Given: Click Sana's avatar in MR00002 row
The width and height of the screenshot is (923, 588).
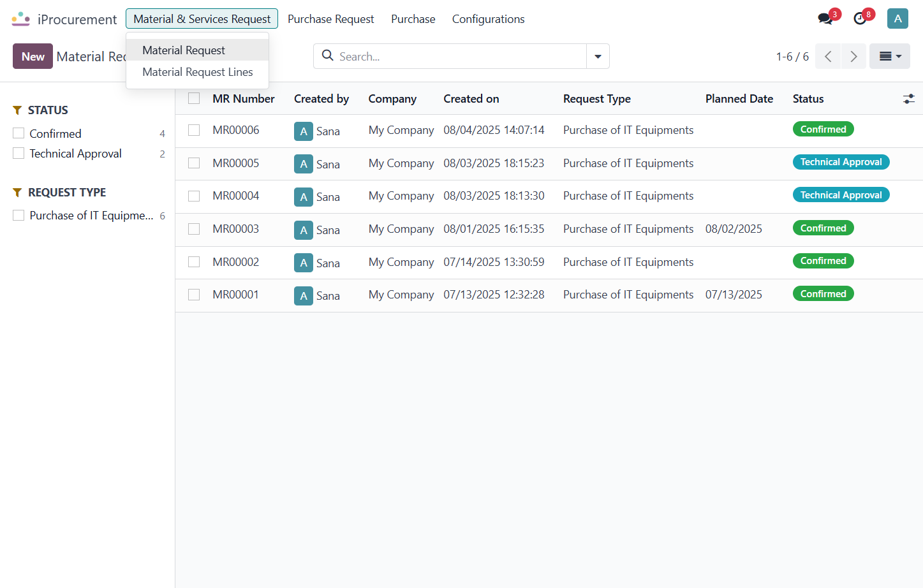Looking at the screenshot, I should point(304,263).
